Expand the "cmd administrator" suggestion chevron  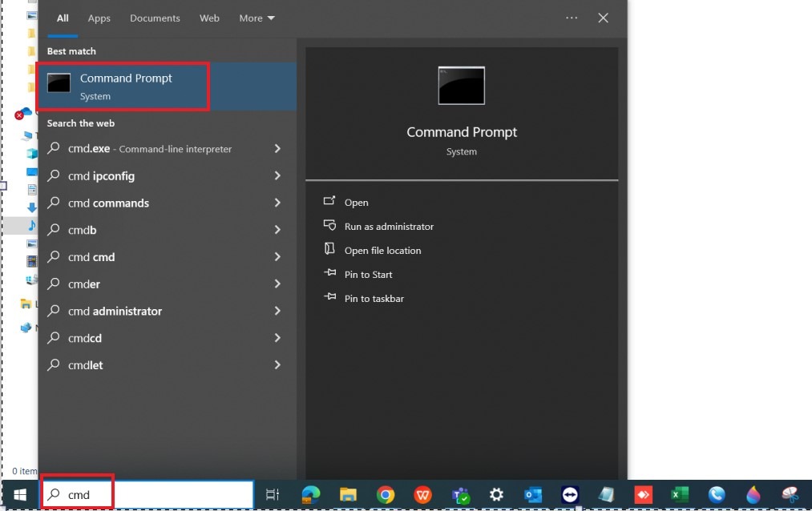(277, 311)
